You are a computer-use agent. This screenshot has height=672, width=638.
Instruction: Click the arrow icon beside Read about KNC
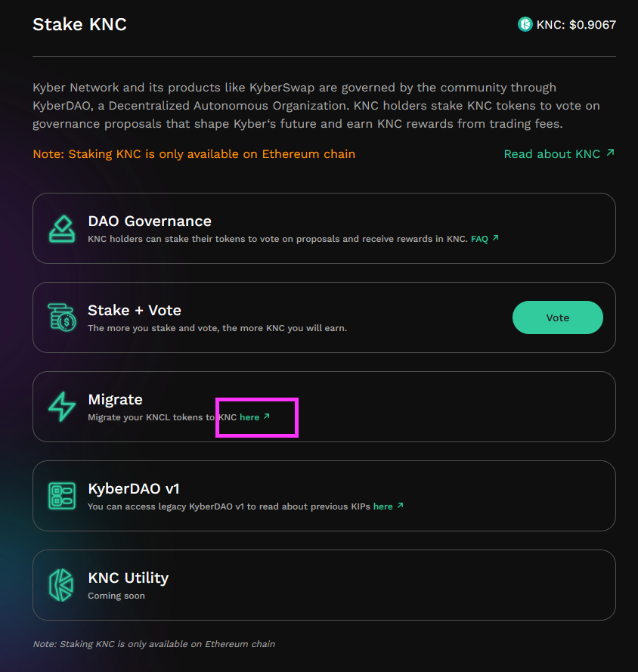point(610,153)
